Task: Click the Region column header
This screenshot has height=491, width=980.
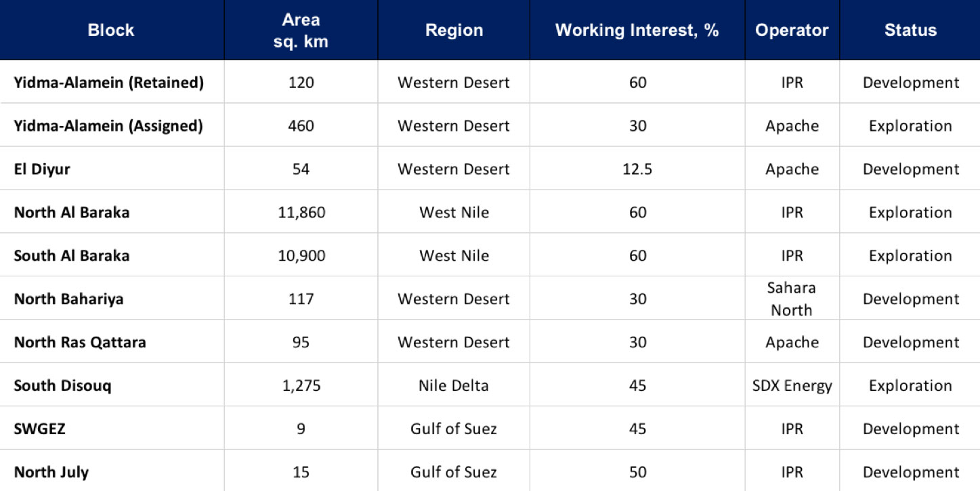Action: coord(454,30)
